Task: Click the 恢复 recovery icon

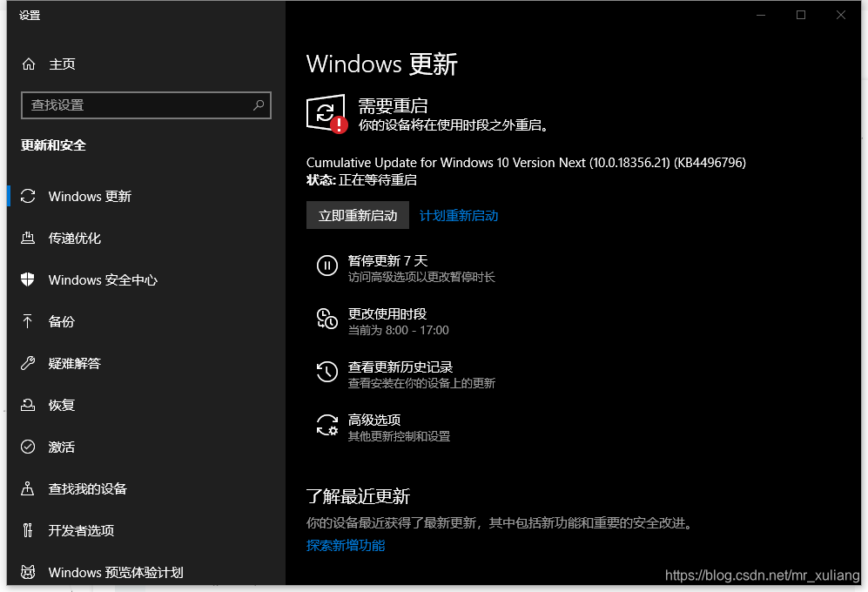Action: coord(28,405)
